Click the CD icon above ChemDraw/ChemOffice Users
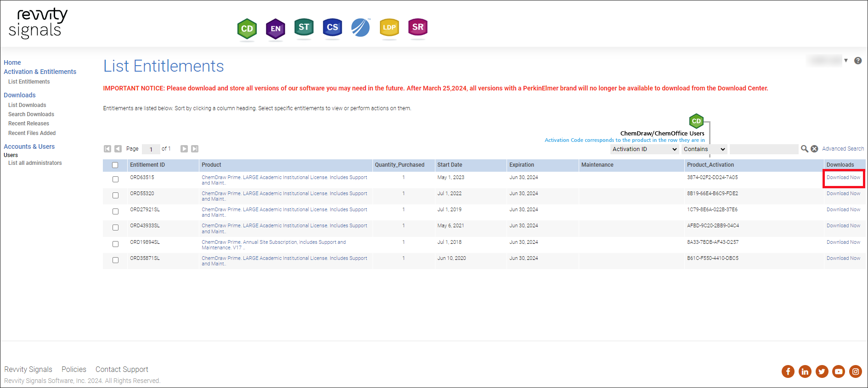 [x=697, y=121]
